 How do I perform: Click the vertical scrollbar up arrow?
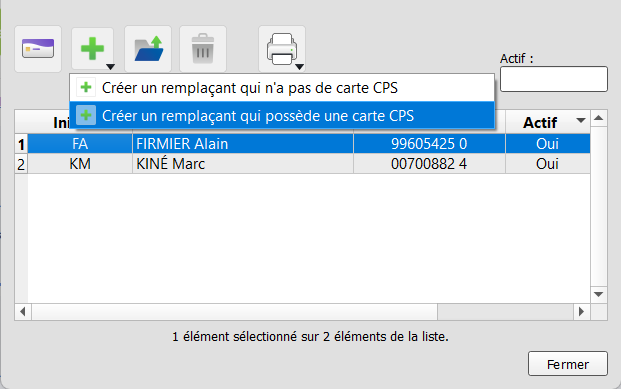point(599,118)
